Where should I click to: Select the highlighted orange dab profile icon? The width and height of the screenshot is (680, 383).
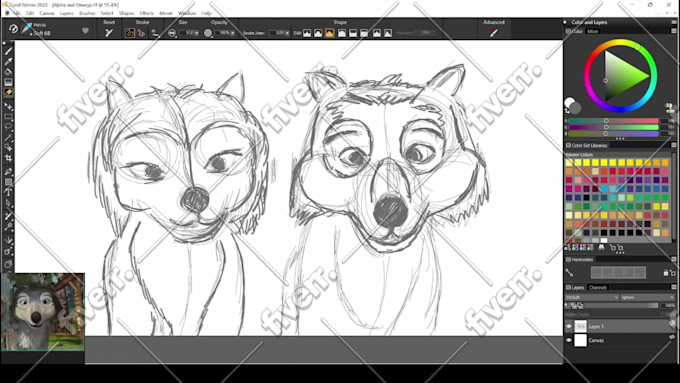click(330, 33)
